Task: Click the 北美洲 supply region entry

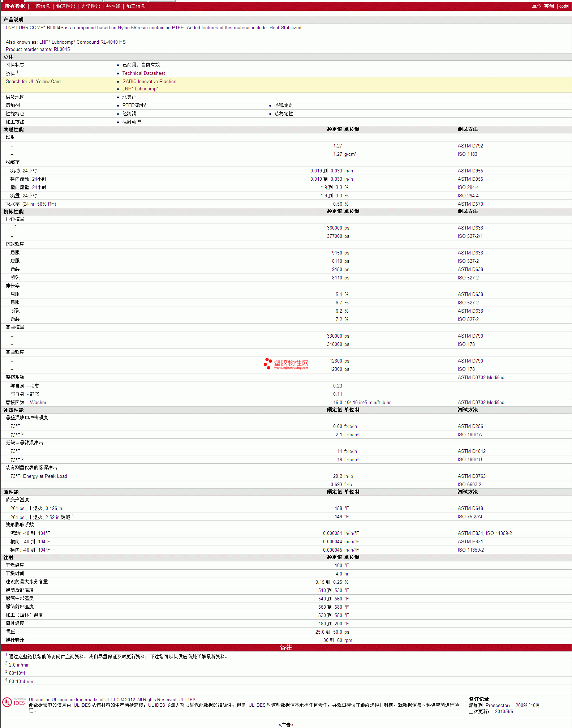Action: (x=129, y=97)
